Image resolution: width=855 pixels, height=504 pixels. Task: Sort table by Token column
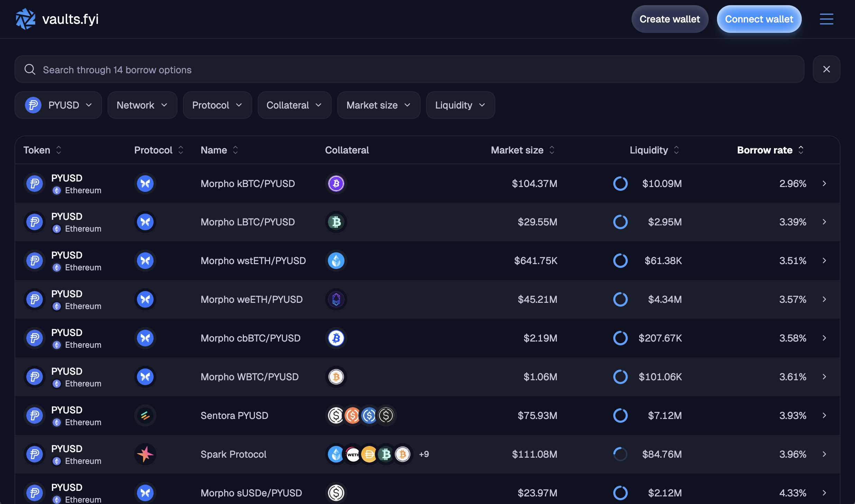tap(42, 150)
